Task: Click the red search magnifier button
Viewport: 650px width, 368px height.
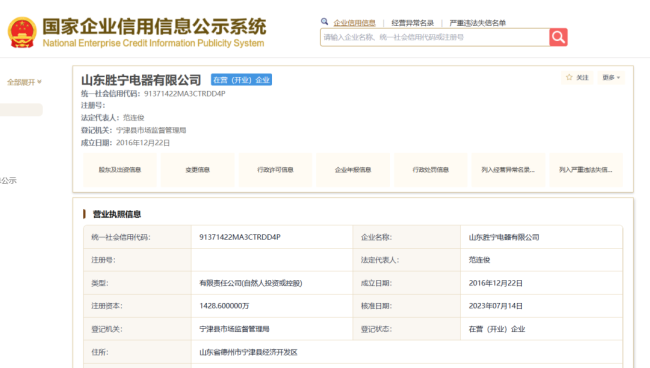Action: [x=558, y=37]
